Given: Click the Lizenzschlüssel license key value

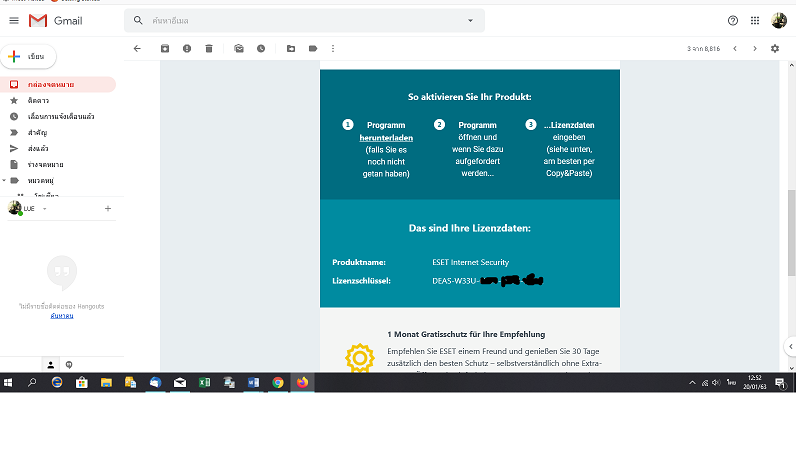Looking at the screenshot, I should click(487, 281).
